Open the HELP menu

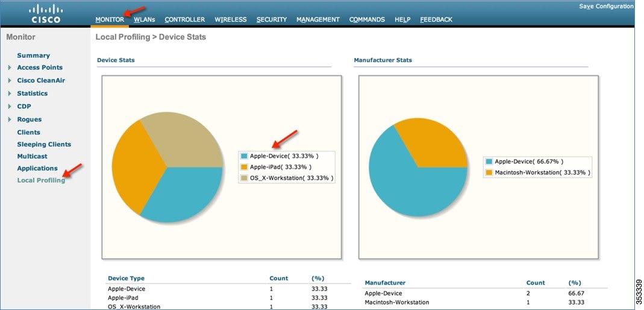402,19
